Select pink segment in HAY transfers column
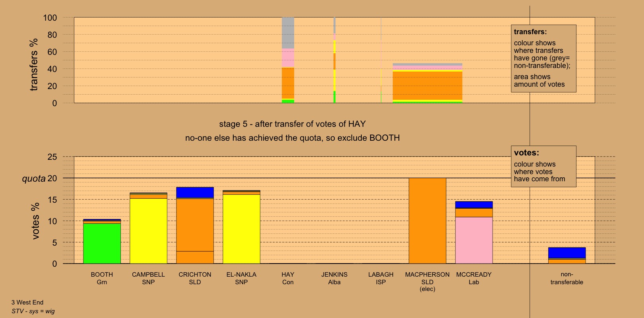This screenshot has height=318, width=644. [288, 58]
